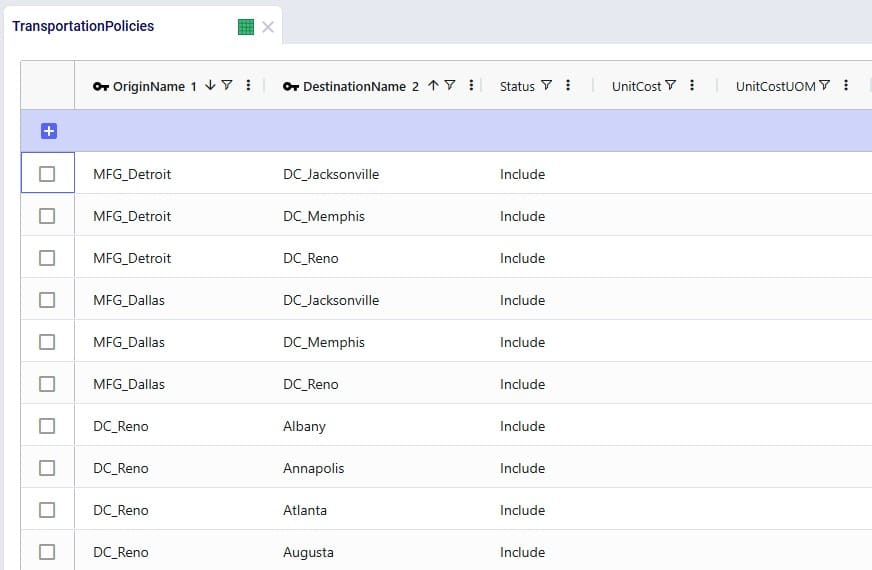Screen dimensions: 872x570
Task: Click the Status column header label
Action: coord(517,86)
